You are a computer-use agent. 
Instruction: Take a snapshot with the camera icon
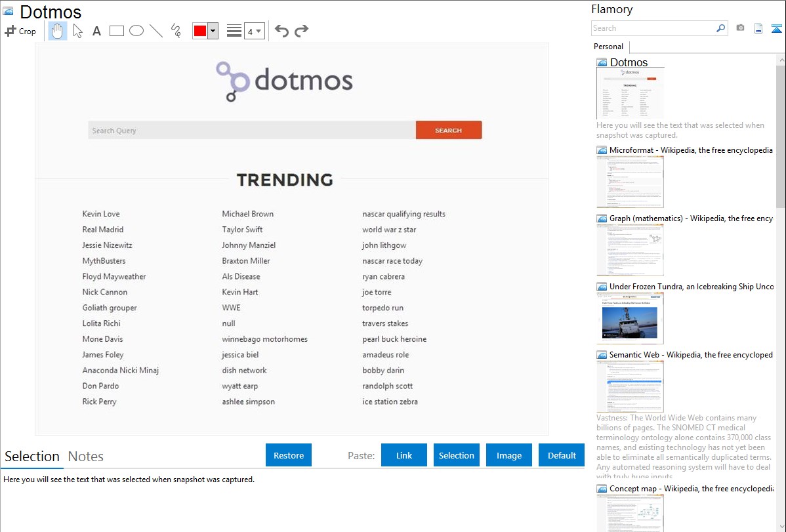(x=740, y=28)
